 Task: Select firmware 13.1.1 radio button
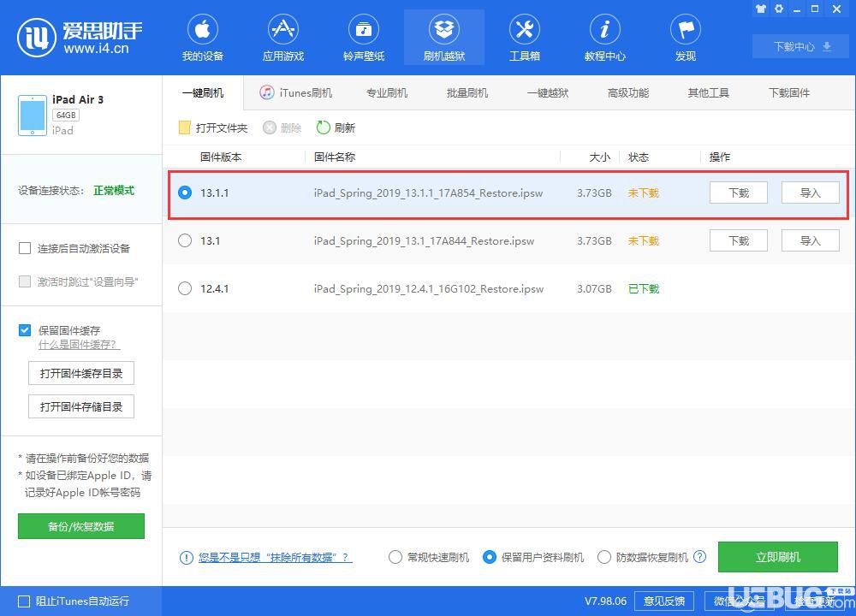185,192
